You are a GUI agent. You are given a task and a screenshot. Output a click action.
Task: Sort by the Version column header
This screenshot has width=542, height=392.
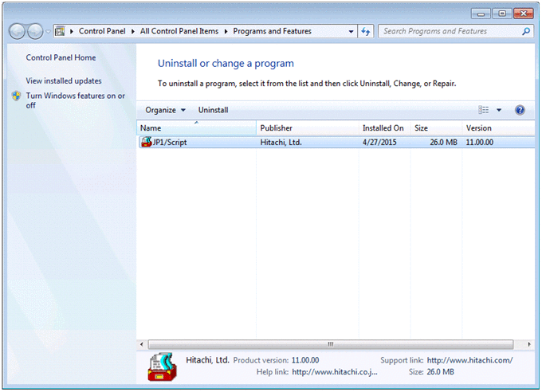coord(498,128)
